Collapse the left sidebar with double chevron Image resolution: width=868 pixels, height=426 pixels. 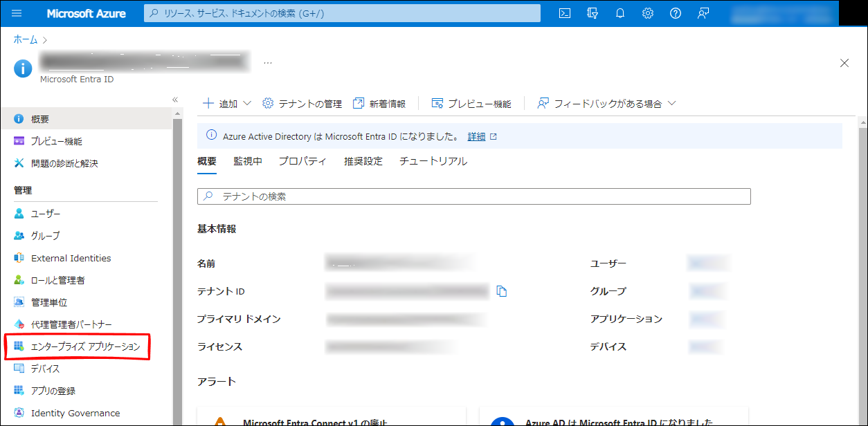tap(175, 100)
